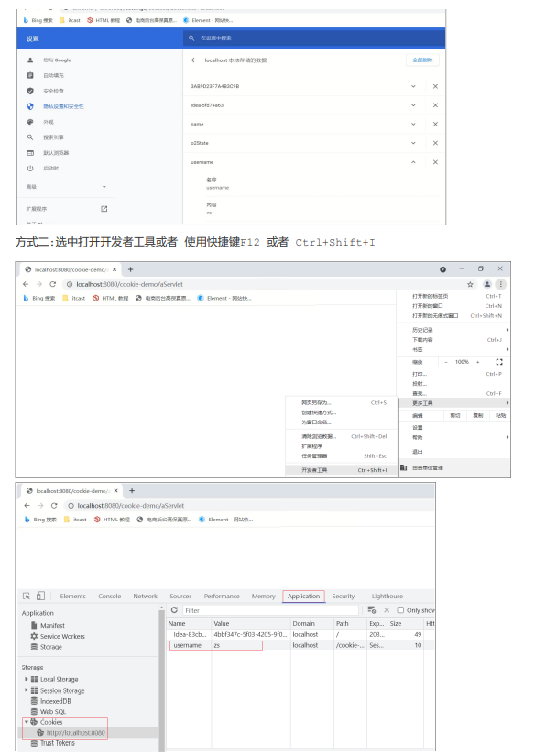
Task: Remove the Idea-5fd74a63 cookie with its X
Action: click(435, 105)
